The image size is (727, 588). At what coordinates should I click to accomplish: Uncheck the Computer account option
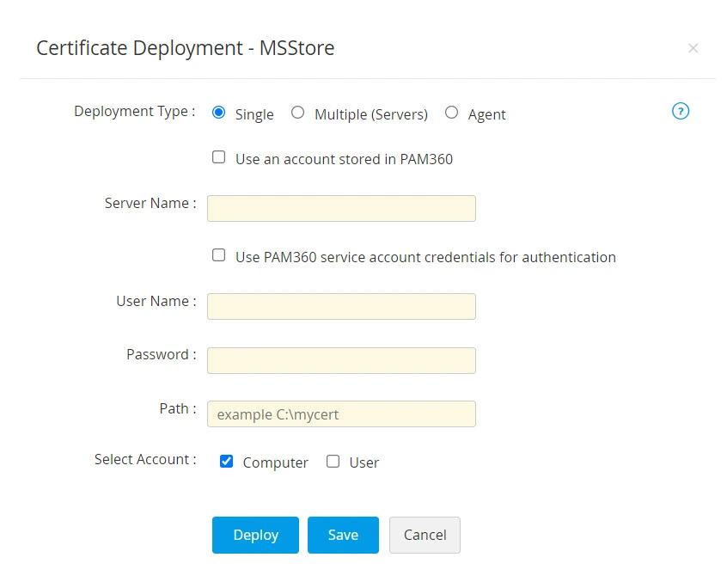[226, 461]
